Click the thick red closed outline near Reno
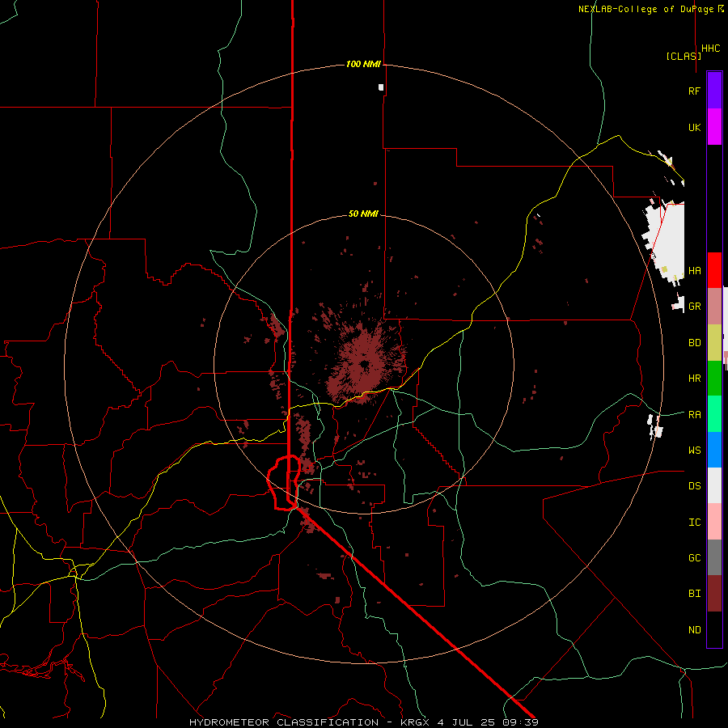 pyautogui.click(x=284, y=483)
